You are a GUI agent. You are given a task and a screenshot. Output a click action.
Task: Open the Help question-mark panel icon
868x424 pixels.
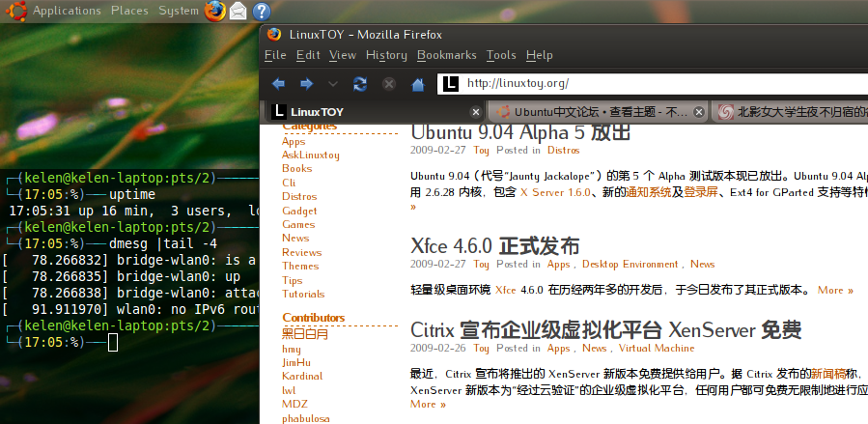click(x=262, y=11)
